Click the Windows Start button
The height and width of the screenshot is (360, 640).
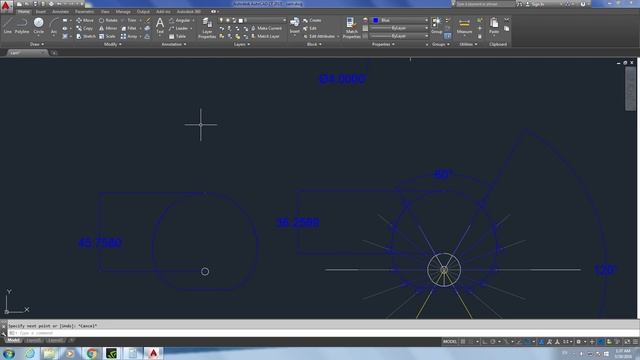pyautogui.click(x=9, y=353)
